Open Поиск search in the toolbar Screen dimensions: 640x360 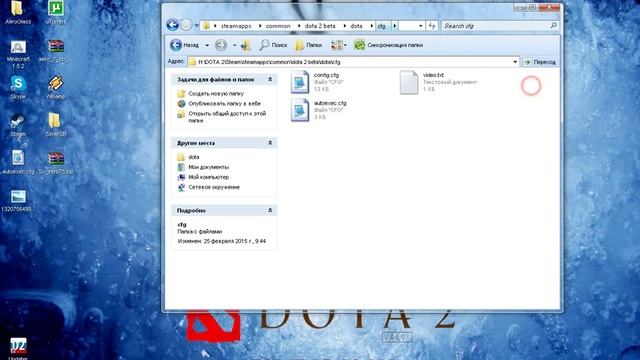point(273,45)
